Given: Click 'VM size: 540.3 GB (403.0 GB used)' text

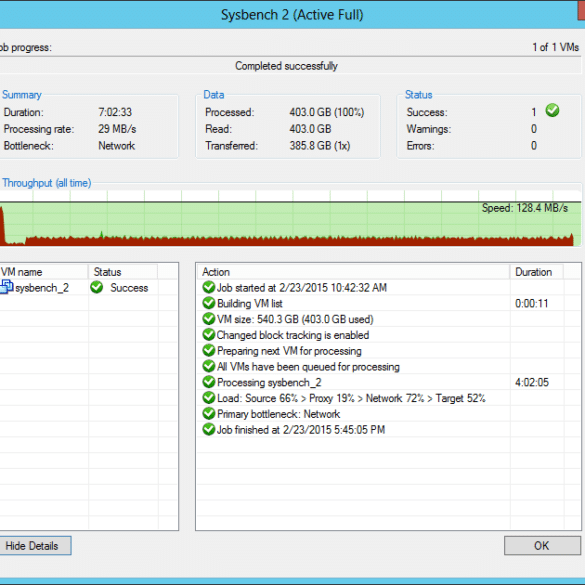Looking at the screenshot, I should pyautogui.click(x=295, y=319).
